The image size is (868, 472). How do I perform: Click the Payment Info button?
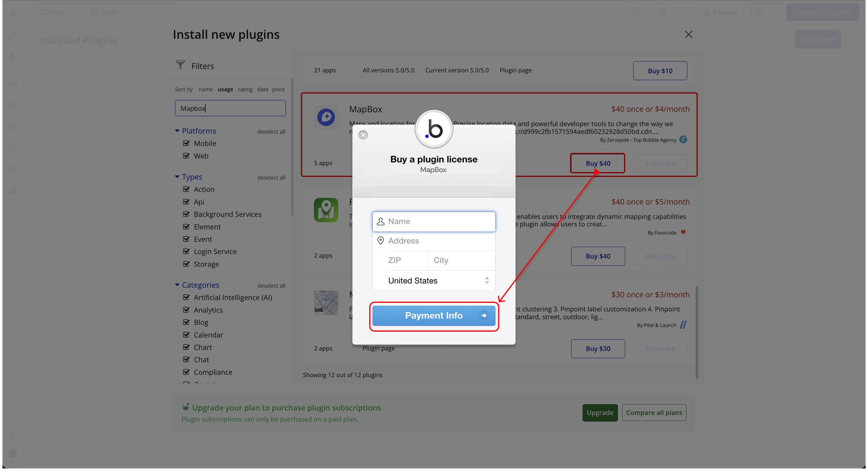(434, 316)
